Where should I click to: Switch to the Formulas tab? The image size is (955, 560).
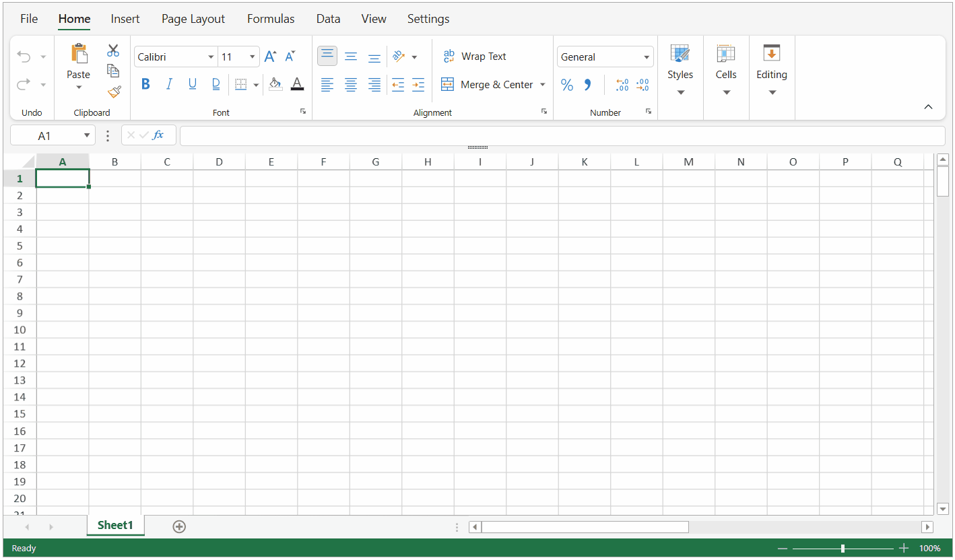271,19
